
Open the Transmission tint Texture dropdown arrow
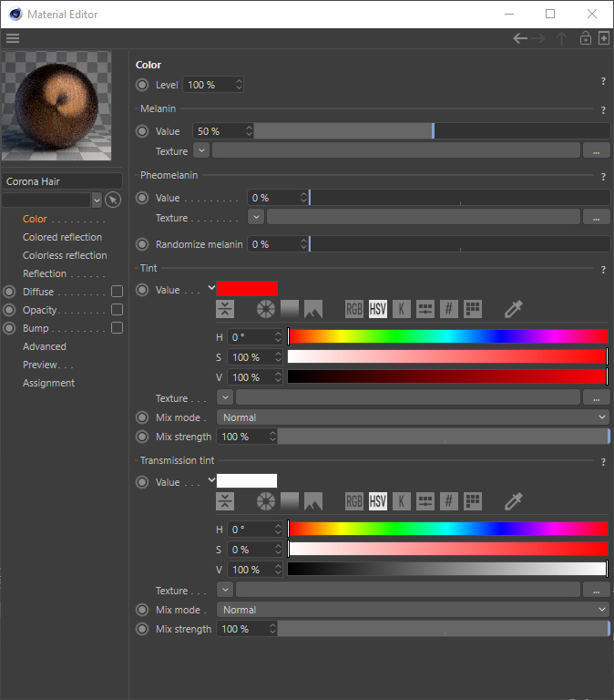[225, 590]
